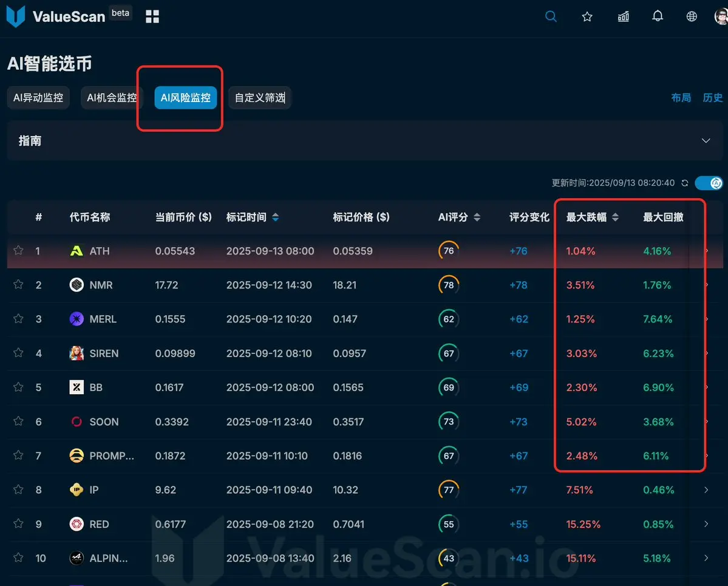Open the user avatar profile

point(721,17)
